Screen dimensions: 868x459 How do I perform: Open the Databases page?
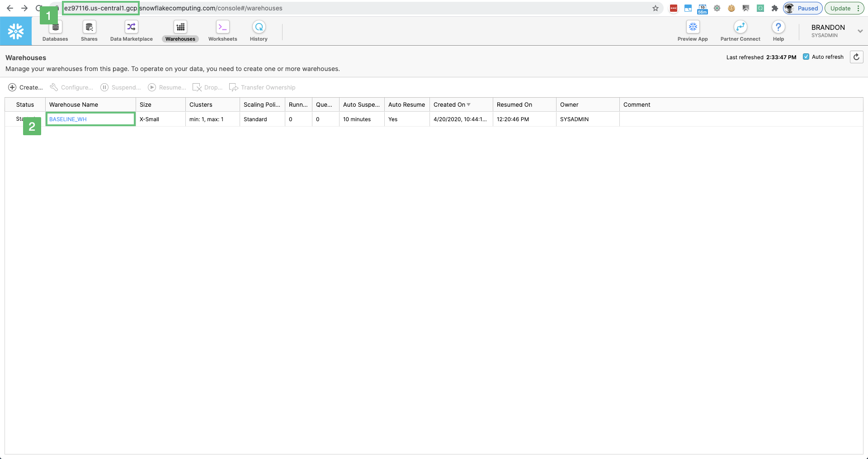55,31
